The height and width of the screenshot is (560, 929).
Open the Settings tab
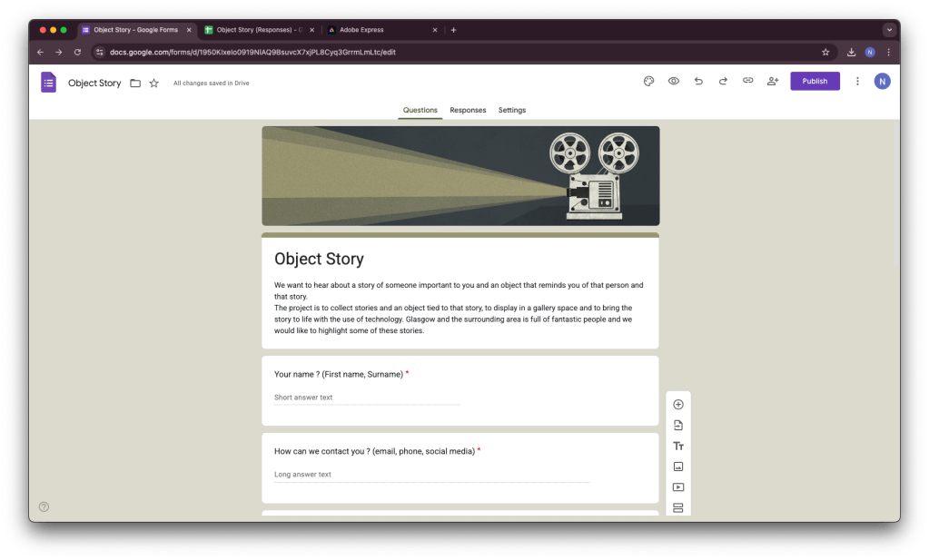pyautogui.click(x=511, y=110)
